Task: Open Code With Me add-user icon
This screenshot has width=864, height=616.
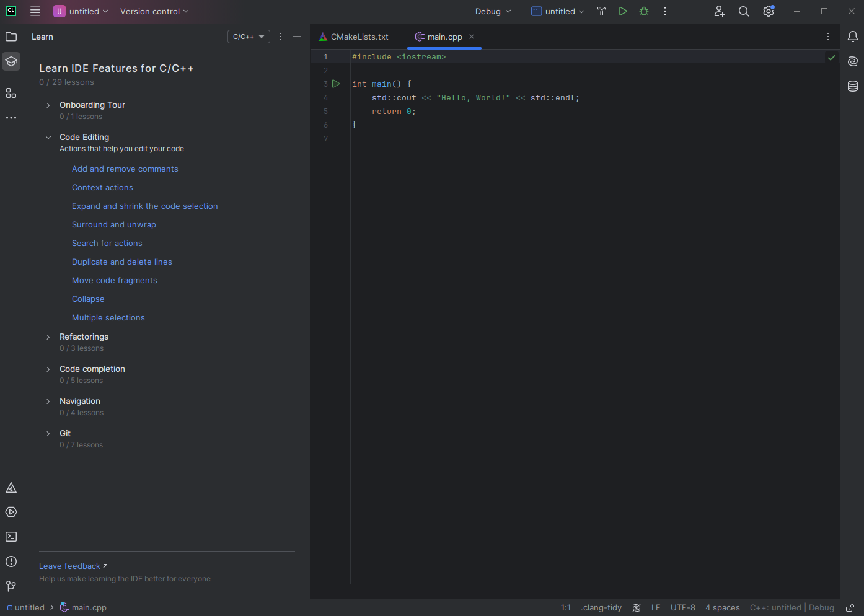Action: click(719, 11)
